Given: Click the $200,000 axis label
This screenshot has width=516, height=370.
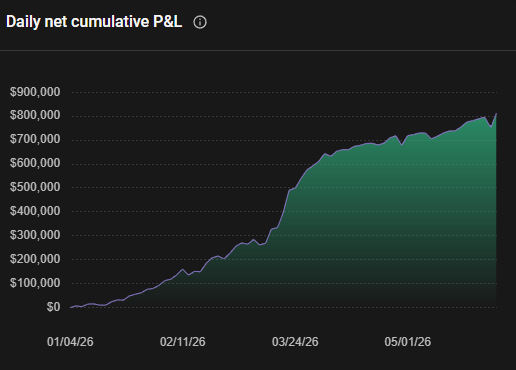Looking at the screenshot, I should tap(35, 259).
